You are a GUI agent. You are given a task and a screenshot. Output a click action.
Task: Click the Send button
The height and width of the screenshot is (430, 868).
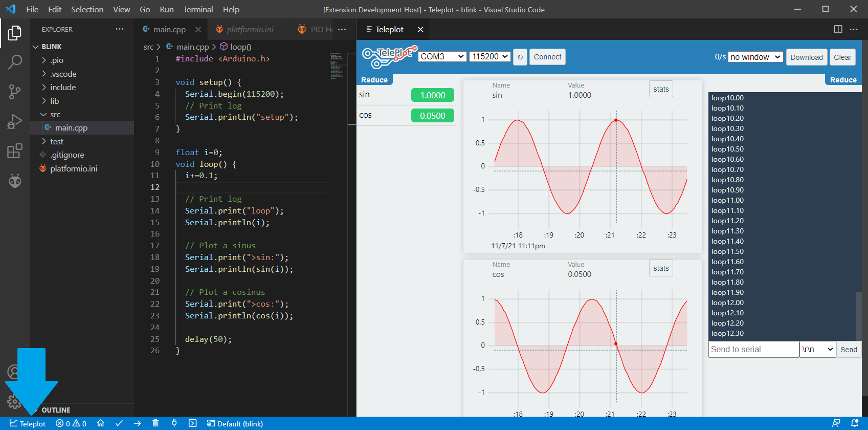[x=849, y=350]
